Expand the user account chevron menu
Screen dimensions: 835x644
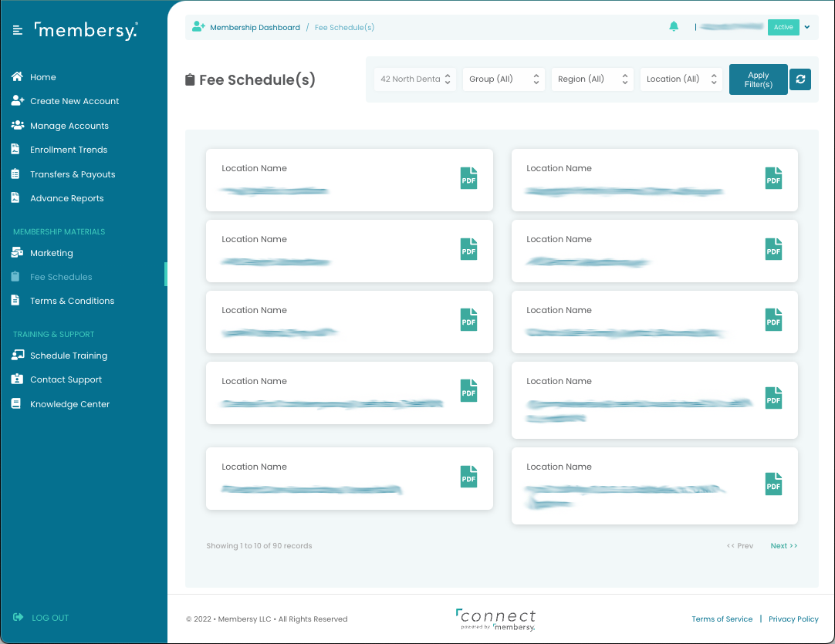[x=806, y=27]
